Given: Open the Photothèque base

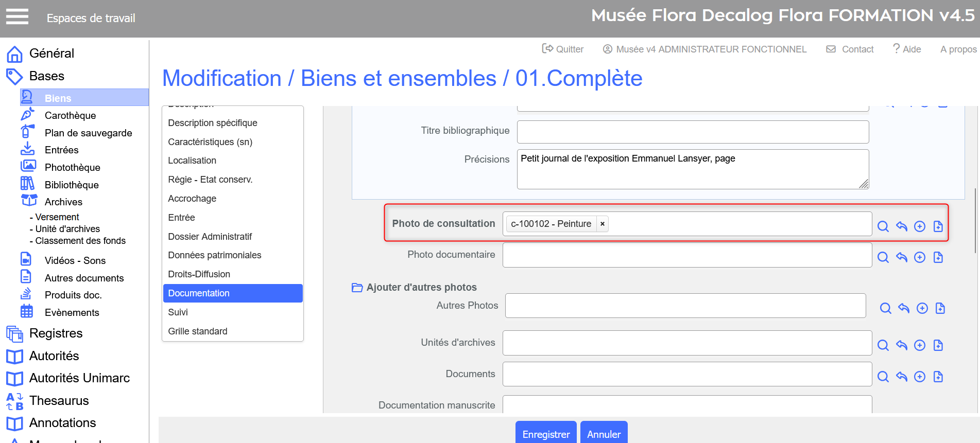Looking at the screenshot, I should point(72,167).
